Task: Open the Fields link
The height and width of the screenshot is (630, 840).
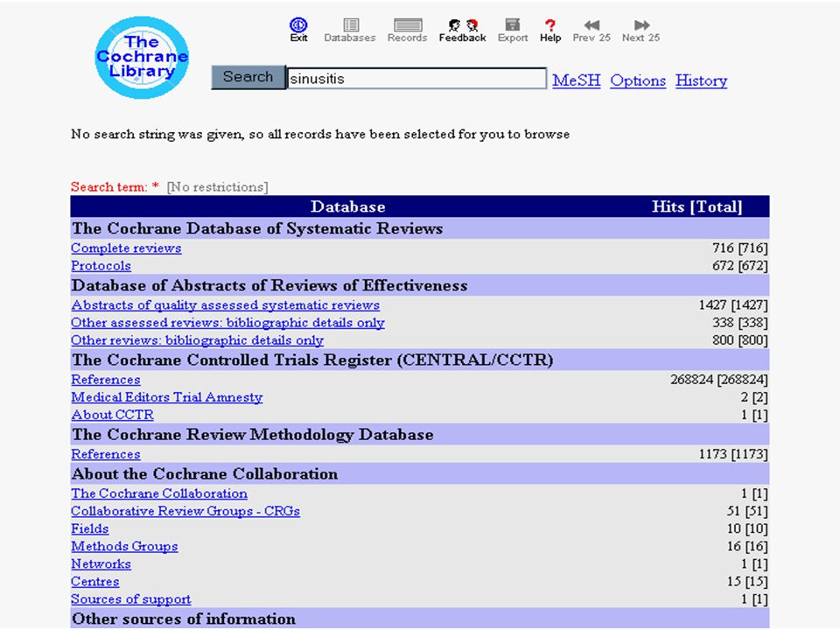Action: point(90,528)
